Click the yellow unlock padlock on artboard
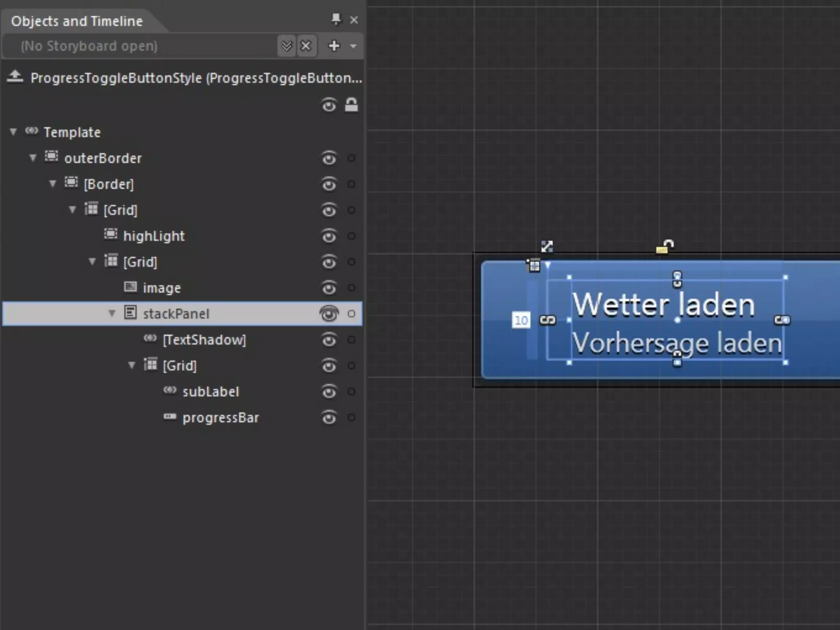 pos(664,247)
